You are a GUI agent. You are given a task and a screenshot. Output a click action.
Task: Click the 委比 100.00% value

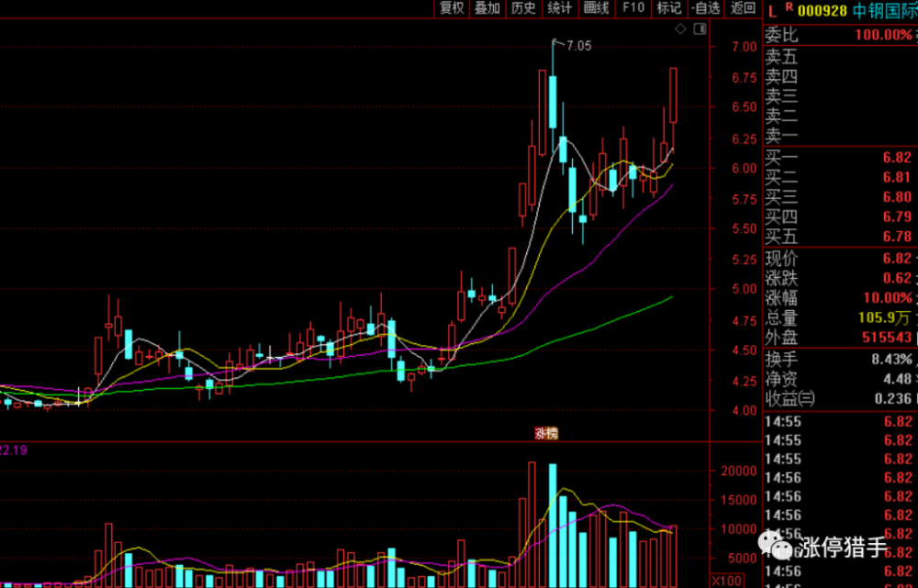[883, 35]
